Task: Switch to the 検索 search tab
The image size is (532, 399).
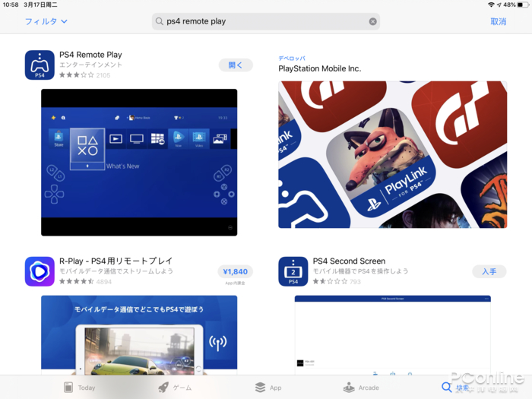Action: (x=456, y=387)
